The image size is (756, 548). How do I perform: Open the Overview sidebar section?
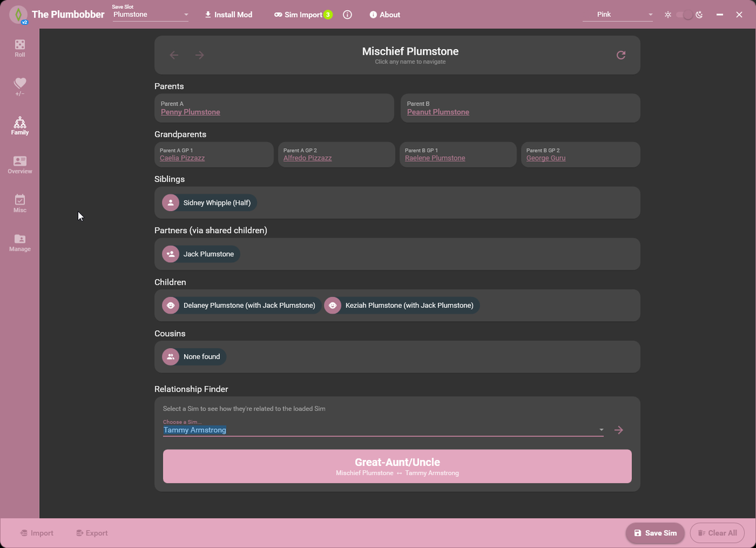coord(20,165)
